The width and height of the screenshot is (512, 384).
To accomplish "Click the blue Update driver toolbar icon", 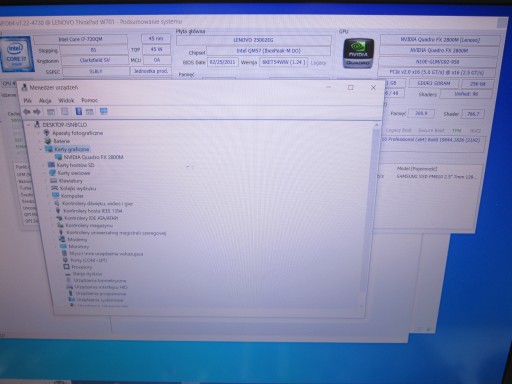I will 78,111.
